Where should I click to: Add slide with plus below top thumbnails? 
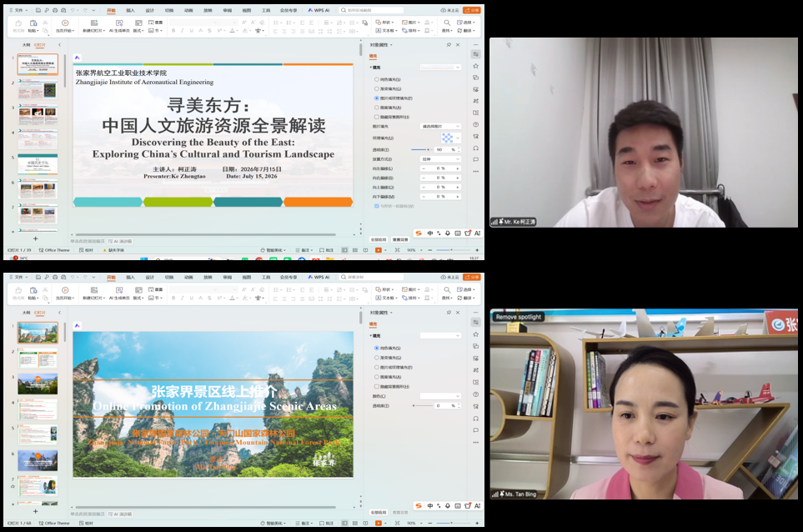(35, 238)
